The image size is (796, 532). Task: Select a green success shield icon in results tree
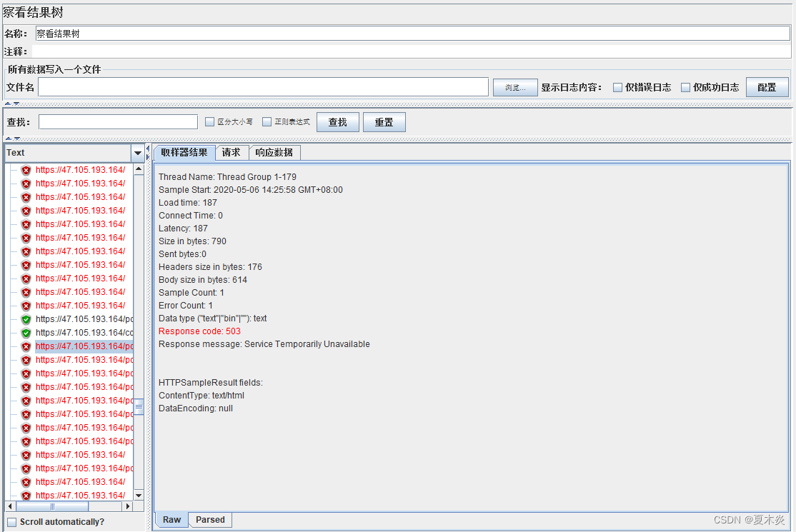pos(25,319)
